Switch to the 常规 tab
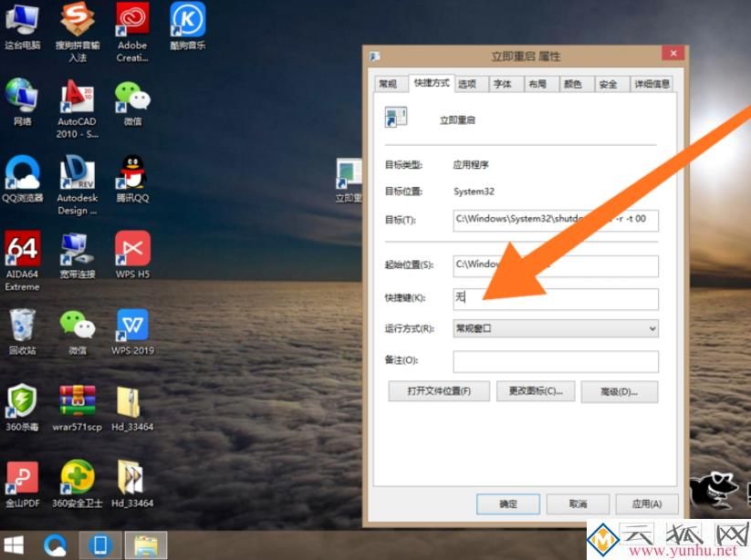Screen dimensions: 751x560 [x=388, y=82]
